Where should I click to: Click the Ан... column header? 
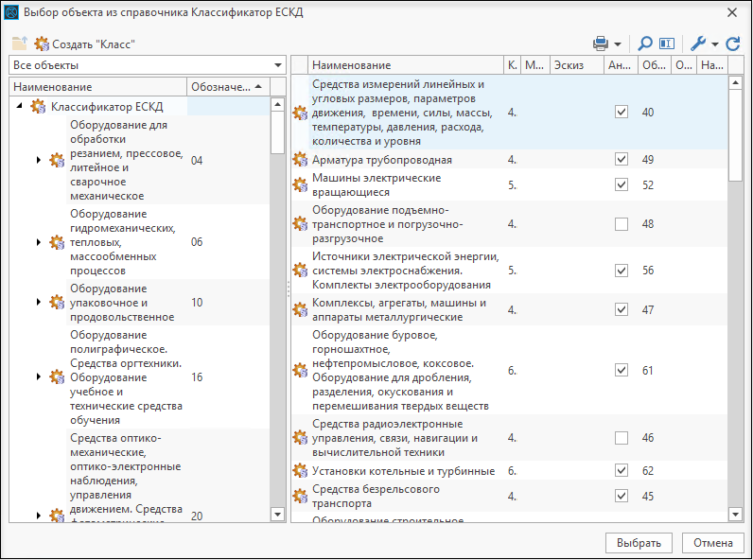tap(621, 65)
